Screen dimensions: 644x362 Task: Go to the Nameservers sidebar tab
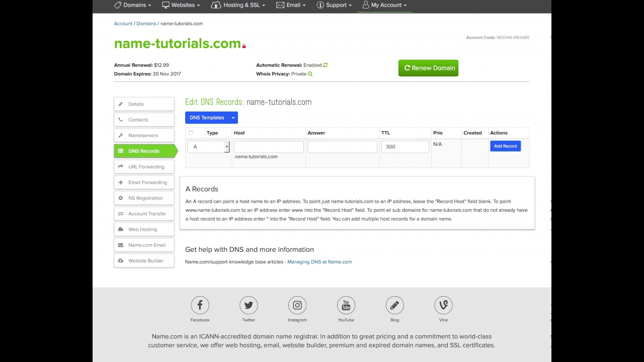click(x=144, y=135)
